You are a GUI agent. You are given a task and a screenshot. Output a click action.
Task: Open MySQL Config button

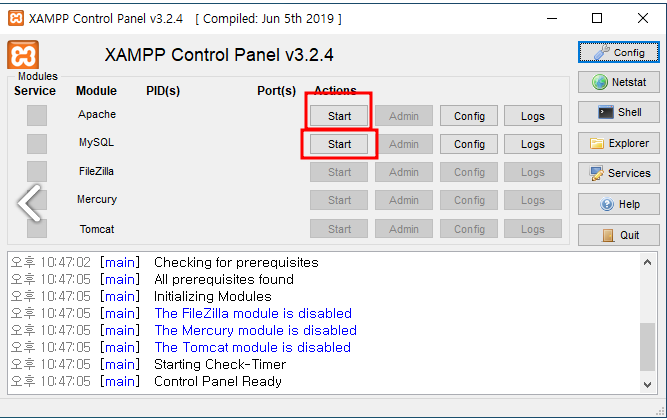469,144
